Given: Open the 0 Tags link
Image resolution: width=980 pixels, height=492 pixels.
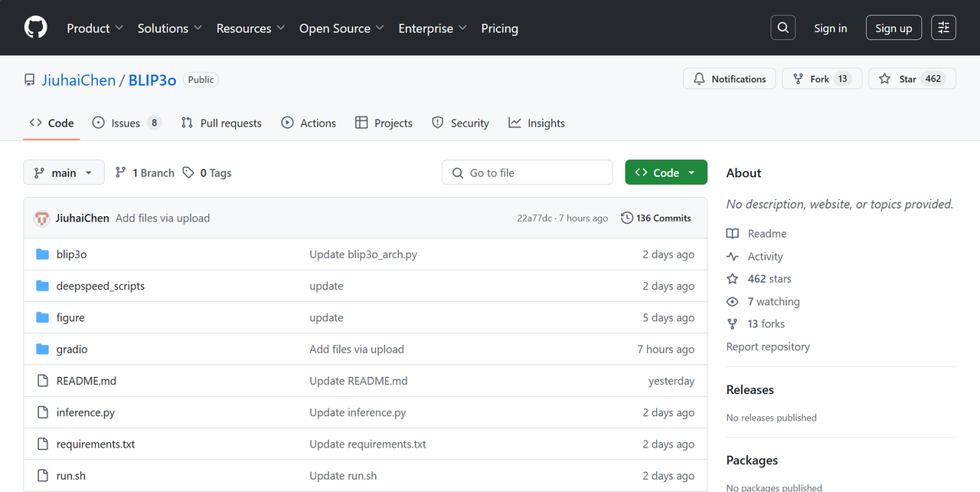Looking at the screenshot, I should 207,173.
